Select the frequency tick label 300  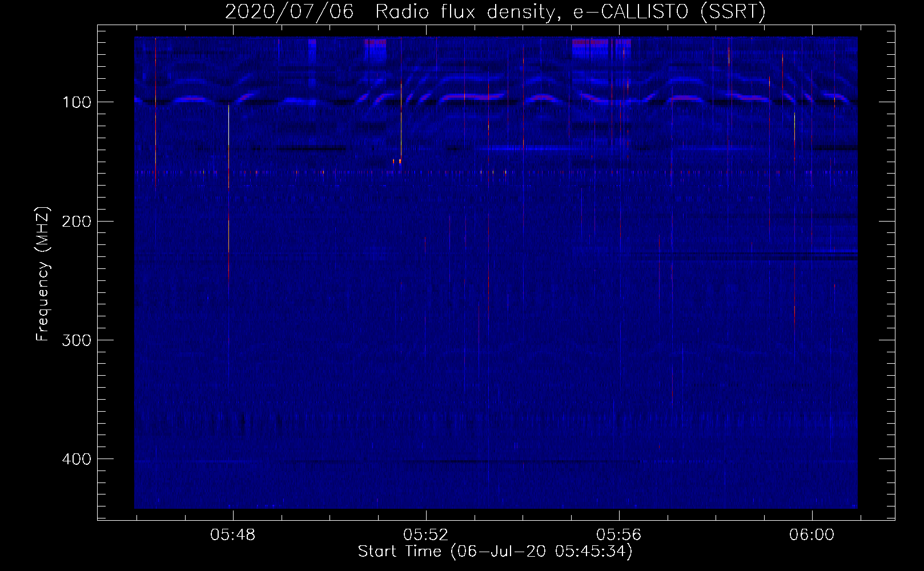[x=77, y=340]
